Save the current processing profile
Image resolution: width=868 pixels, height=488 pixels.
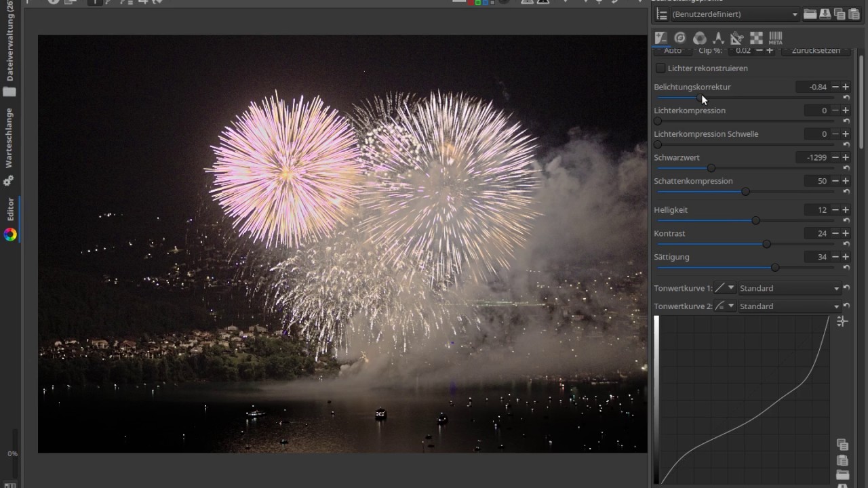pos(824,14)
